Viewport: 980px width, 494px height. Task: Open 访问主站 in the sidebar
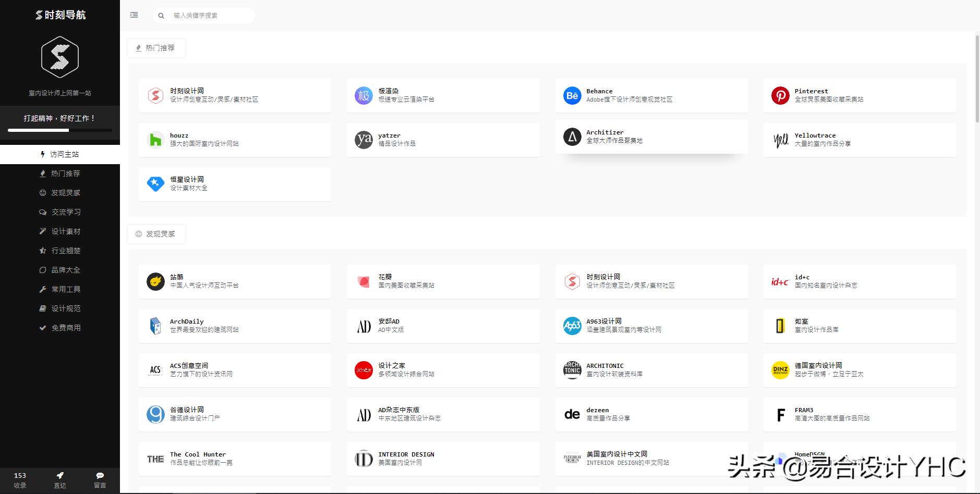tap(60, 154)
